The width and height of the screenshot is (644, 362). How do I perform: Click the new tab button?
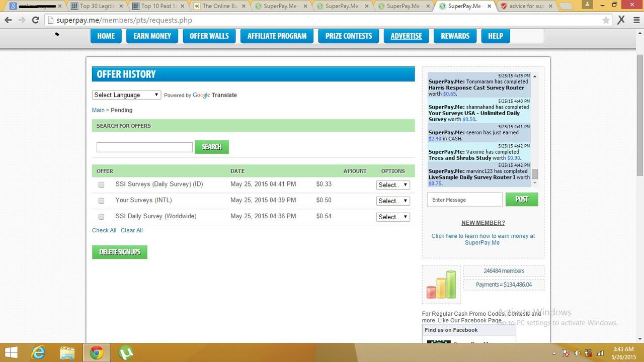567,6
